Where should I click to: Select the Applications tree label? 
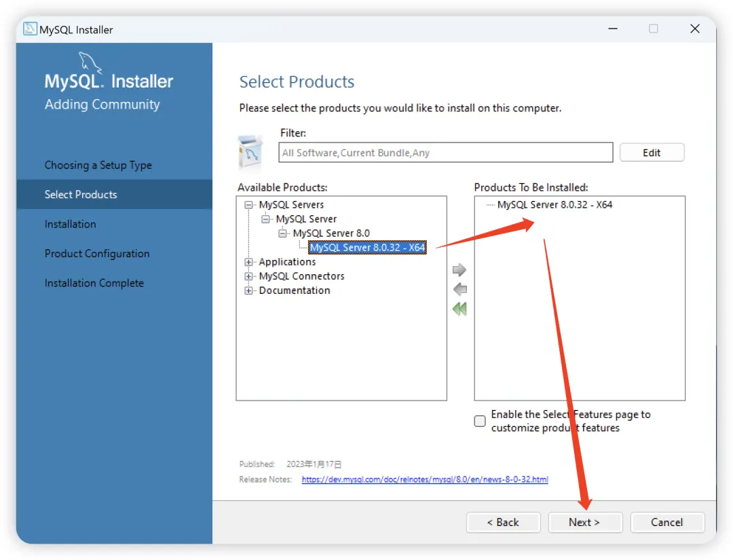pos(287,262)
